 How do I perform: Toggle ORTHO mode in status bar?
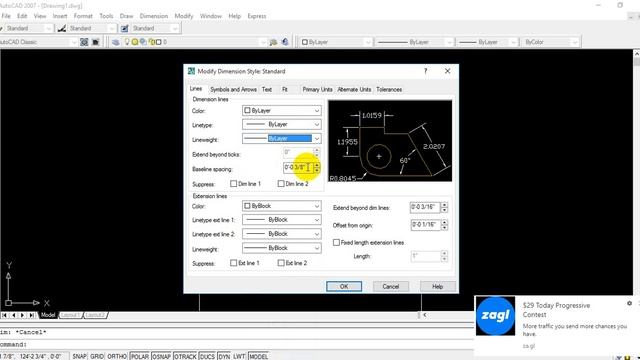coord(117,356)
